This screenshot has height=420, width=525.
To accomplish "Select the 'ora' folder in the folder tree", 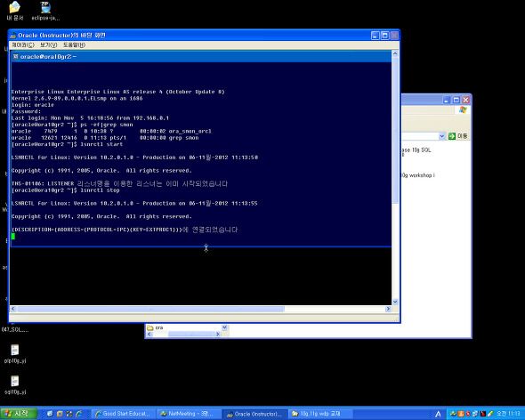I will click(x=156, y=327).
